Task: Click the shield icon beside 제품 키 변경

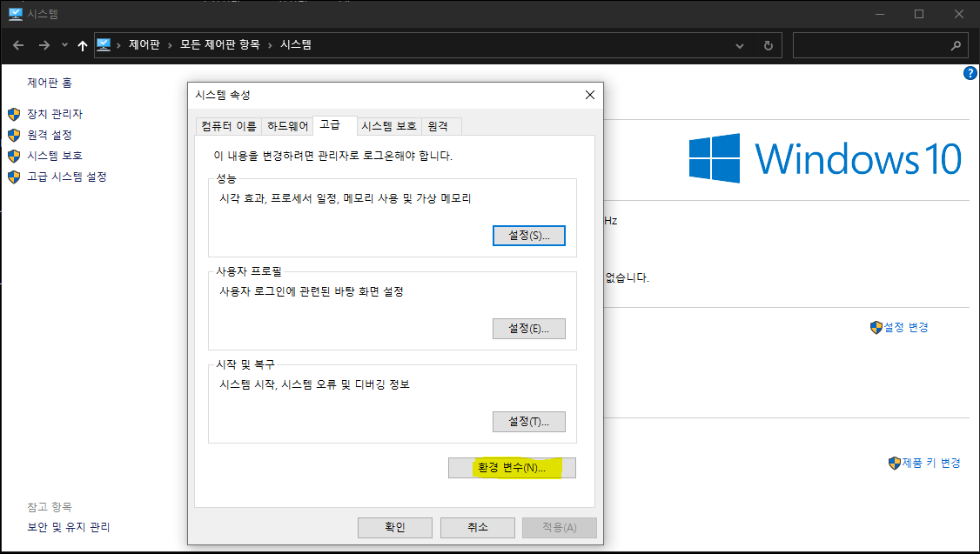Action: (895, 463)
